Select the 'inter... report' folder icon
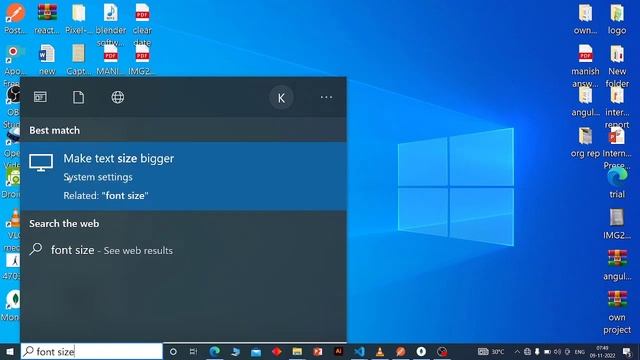 [x=617, y=107]
